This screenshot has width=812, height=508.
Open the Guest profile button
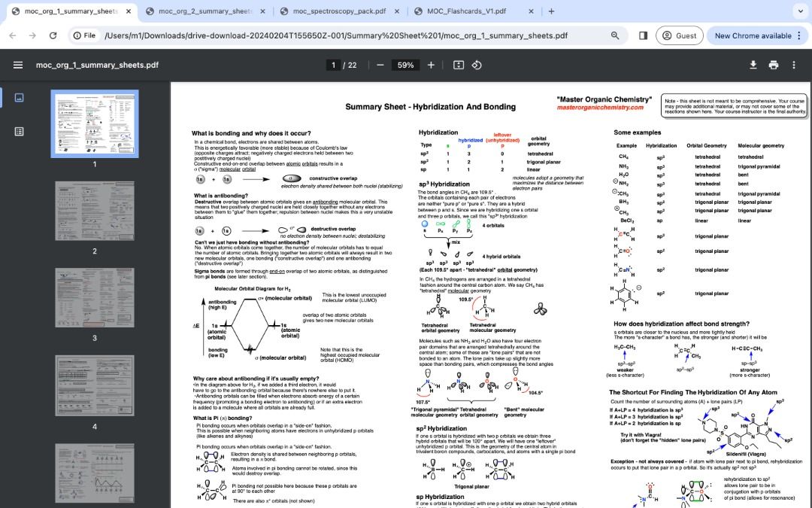pos(682,35)
